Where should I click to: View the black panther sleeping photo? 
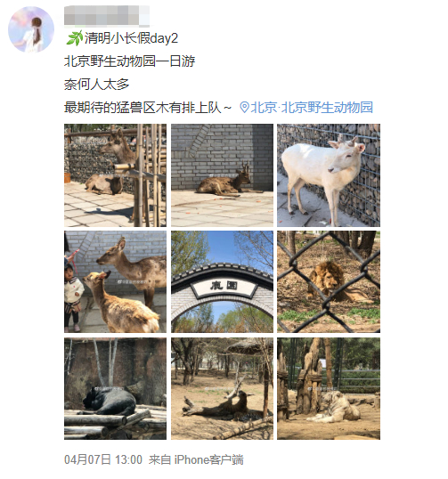(115, 388)
